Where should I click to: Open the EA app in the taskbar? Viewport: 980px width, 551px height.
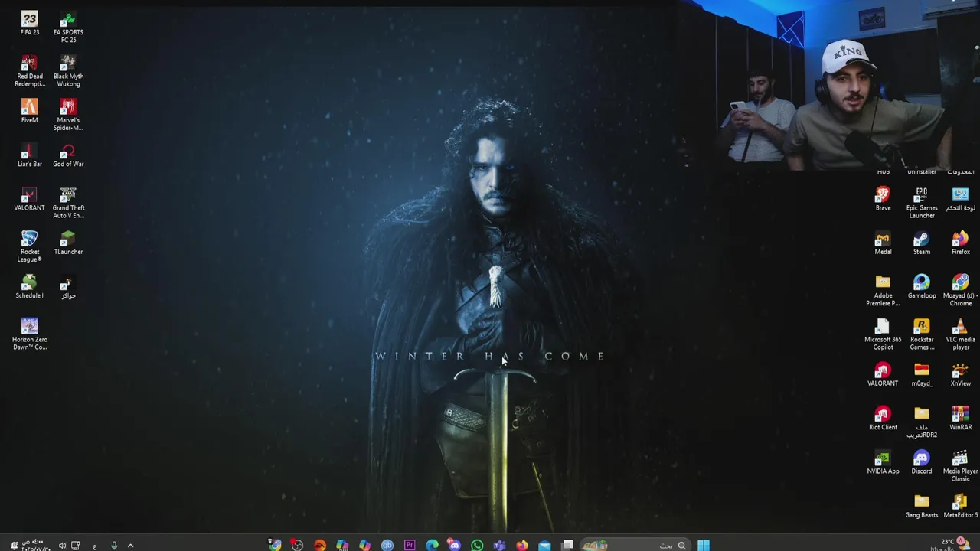tap(320, 545)
